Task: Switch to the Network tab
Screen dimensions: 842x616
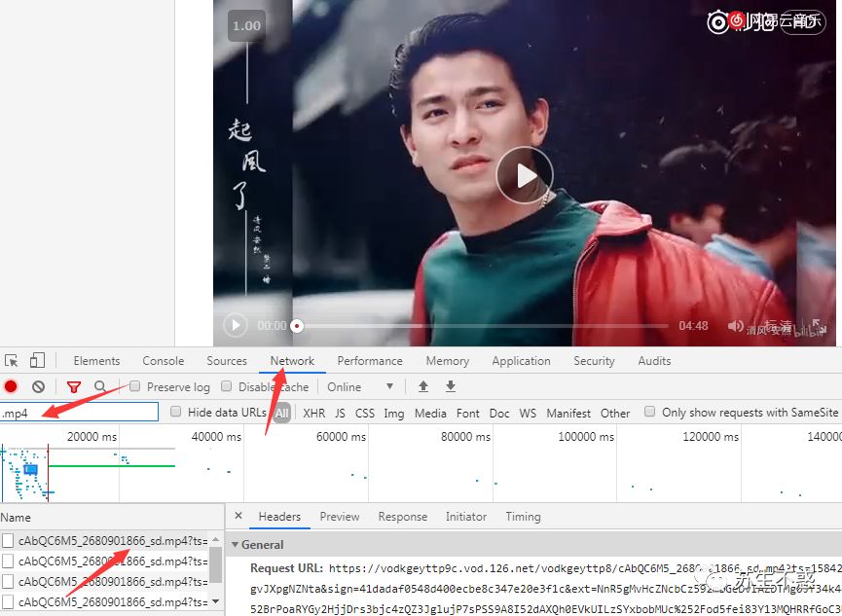Action: (x=292, y=361)
